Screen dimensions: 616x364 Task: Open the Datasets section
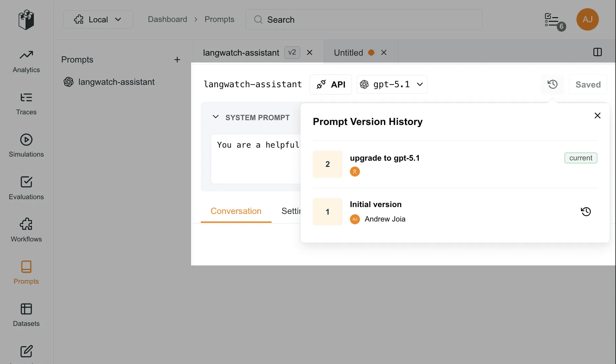click(x=26, y=315)
